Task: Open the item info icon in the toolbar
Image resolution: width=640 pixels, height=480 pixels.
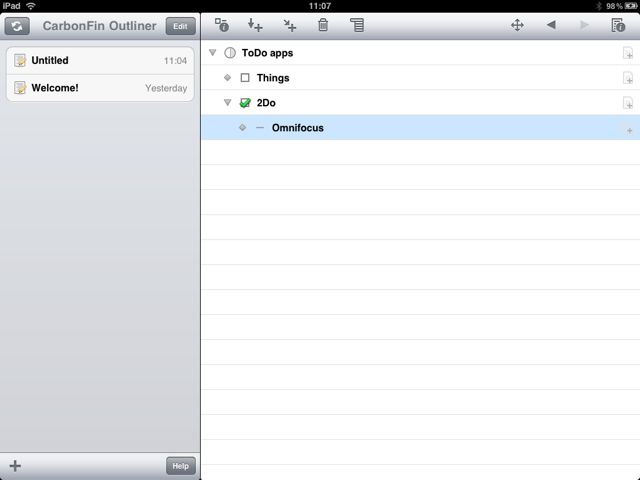Action: (x=222, y=25)
